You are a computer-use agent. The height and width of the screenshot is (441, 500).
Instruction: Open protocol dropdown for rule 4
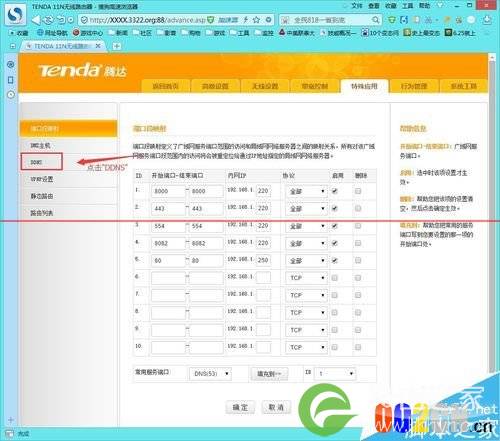(x=307, y=243)
